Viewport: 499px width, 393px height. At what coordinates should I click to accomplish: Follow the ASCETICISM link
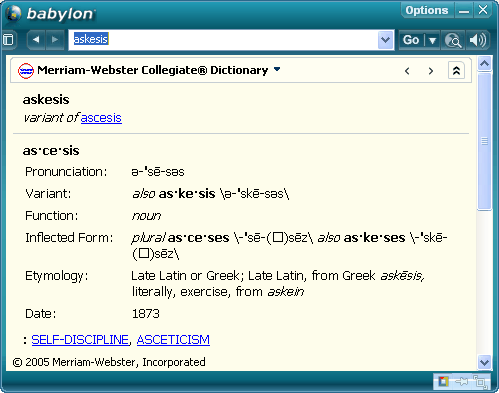pyautogui.click(x=173, y=340)
